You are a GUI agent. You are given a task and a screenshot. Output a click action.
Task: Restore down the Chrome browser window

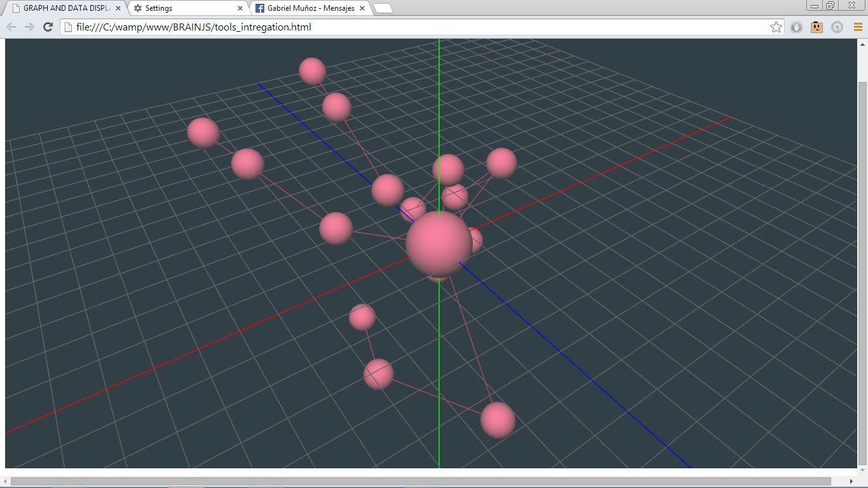(x=831, y=5)
